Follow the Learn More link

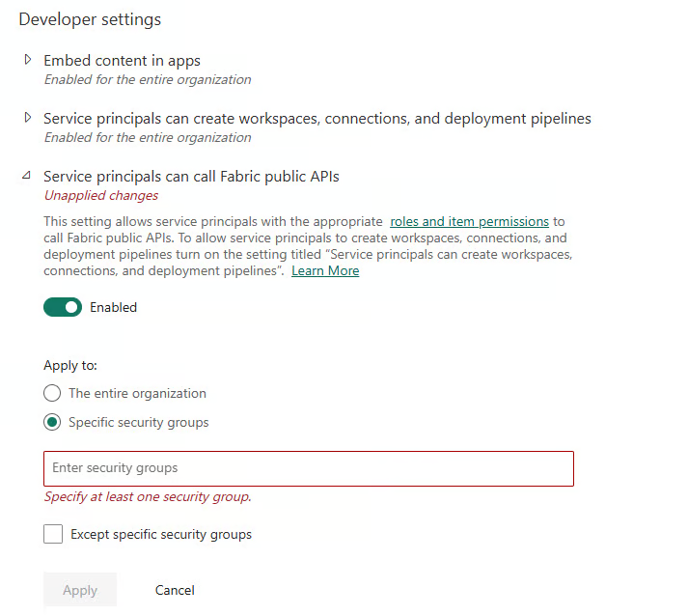325,271
